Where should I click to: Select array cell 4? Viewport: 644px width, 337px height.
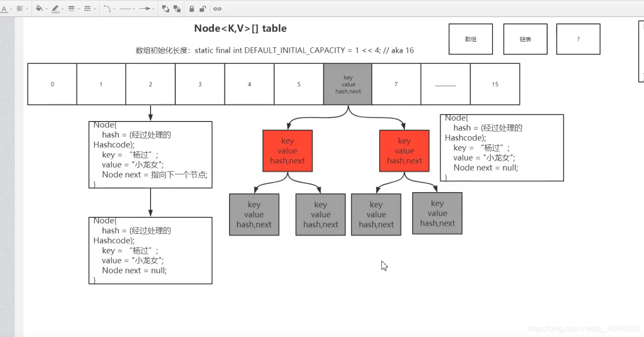[x=249, y=84]
